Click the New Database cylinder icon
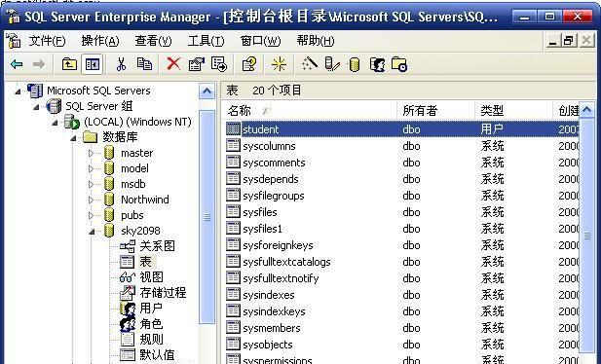Viewport: 601px width, 364px height. click(x=355, y=64)
